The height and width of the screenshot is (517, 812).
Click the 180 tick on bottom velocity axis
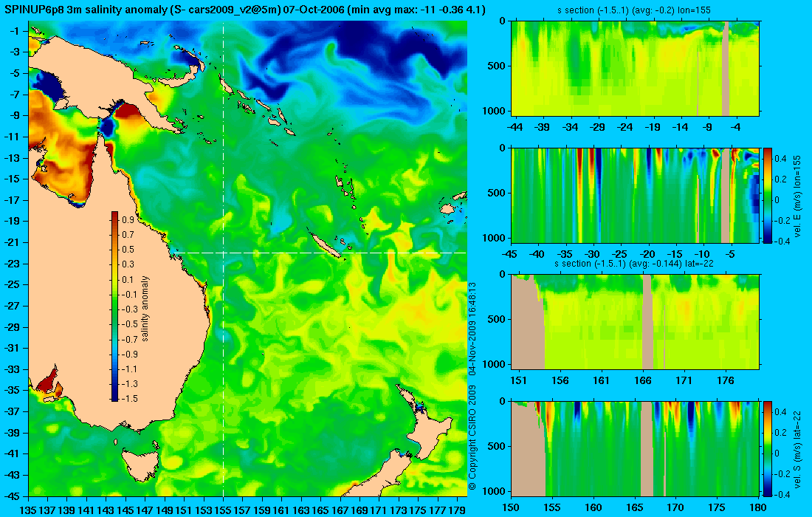click(x=758, y=507)
